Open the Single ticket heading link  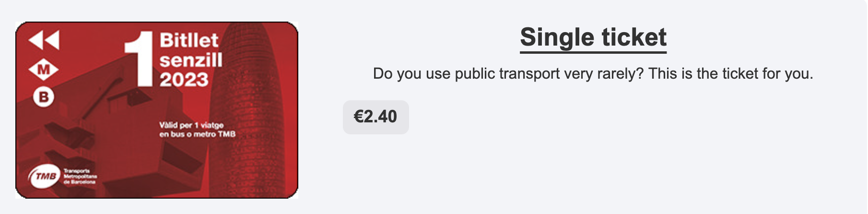pos(593,37)
